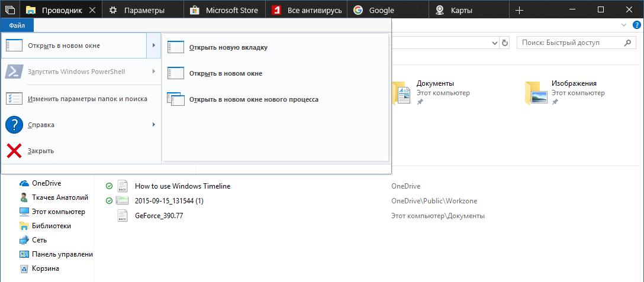Image resolution: width=644 pixels, height=282 pixels.
Task: Click the Карты tab webcam-style icon
Action: click(440, 10)
